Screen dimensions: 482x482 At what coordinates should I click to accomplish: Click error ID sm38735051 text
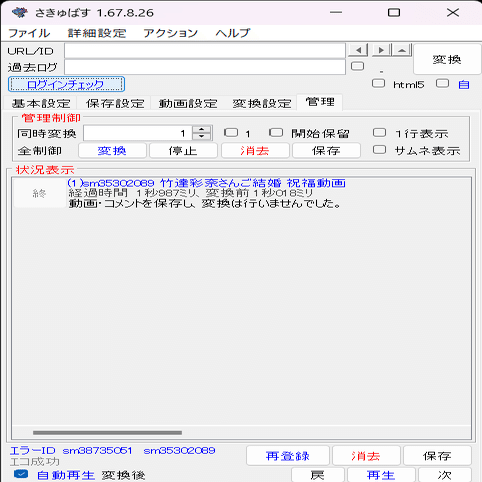point(97,451)
